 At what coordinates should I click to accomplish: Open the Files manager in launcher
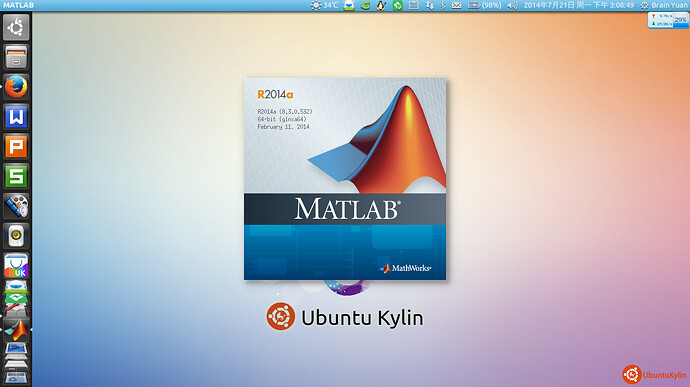click(x=16, y=57)
